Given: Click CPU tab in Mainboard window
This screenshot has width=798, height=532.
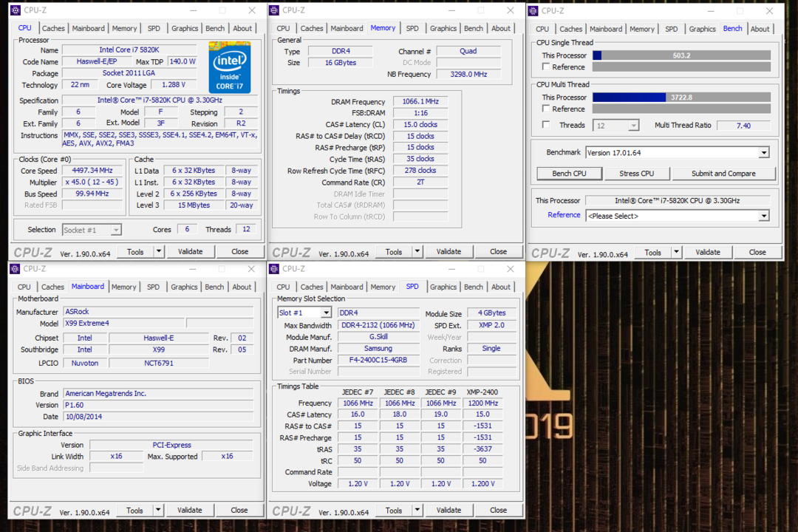Looking at the screenshot, I should point(24,287).
